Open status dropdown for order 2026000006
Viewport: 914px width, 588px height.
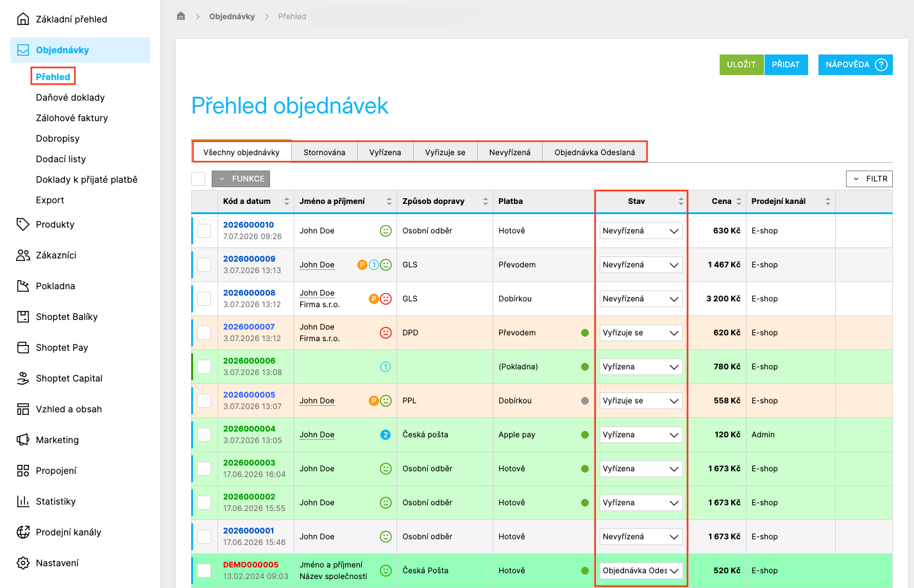pos(641,367)
